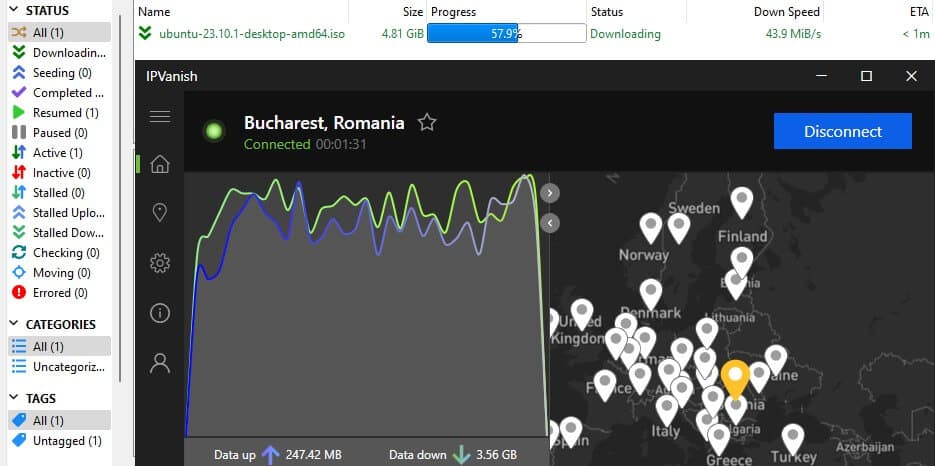Viewport: 935px width, 466px height.
Task: Select the France map pin
Action: coord(605,384)
